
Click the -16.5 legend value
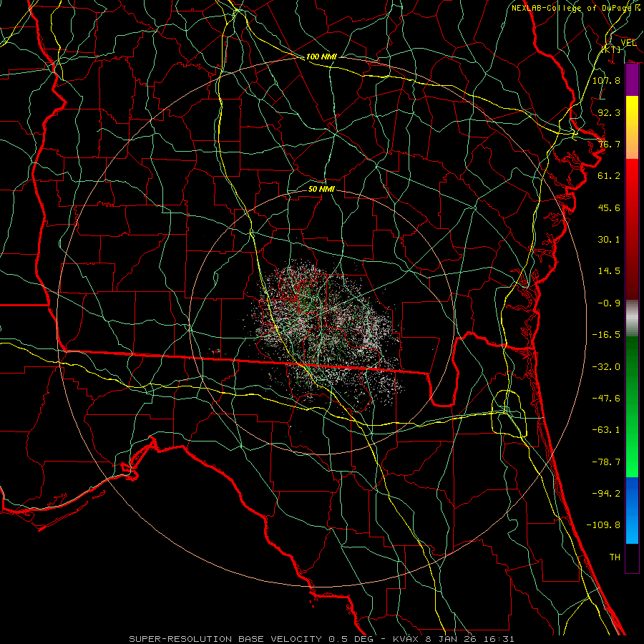pos(606,335)
